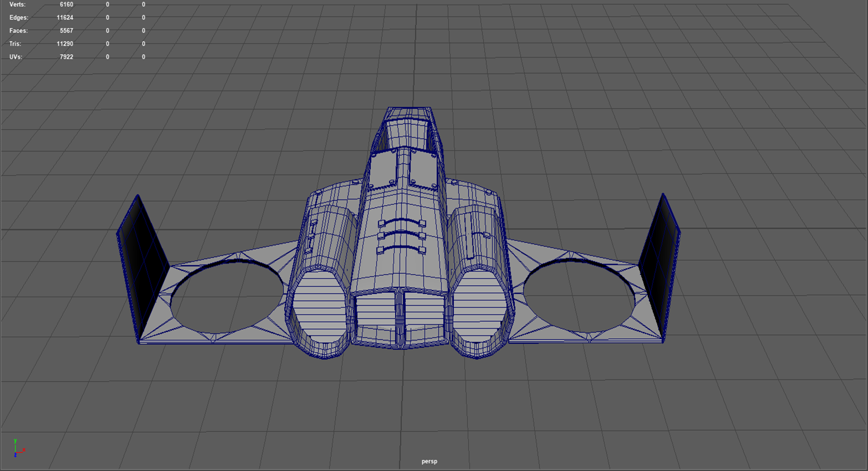Screen dimensions: 868x471
Task: Click the XYZ axis orientation gizmo
Action: (18, 448)
